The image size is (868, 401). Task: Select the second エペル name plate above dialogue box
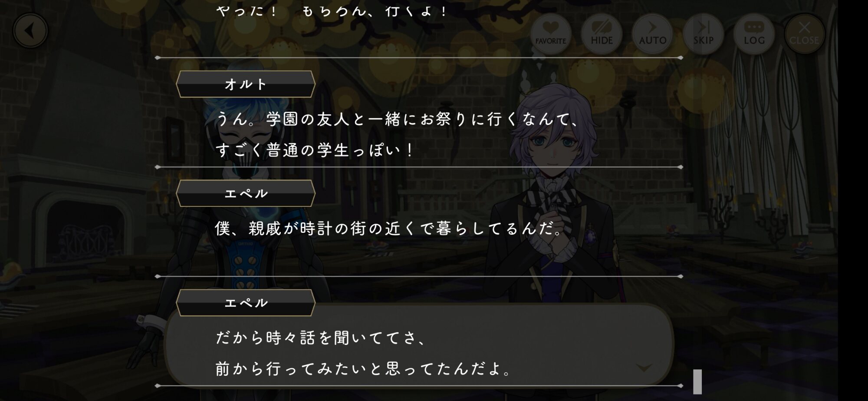(x=246, y=303)
